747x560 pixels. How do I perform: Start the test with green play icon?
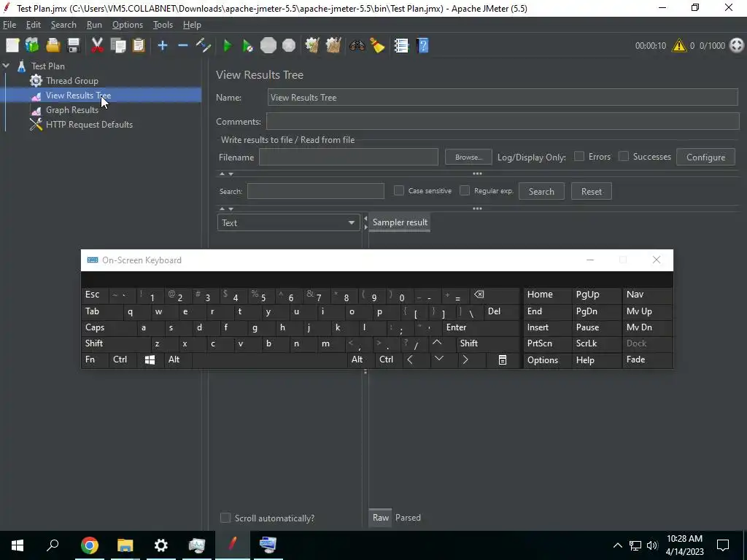228,46
